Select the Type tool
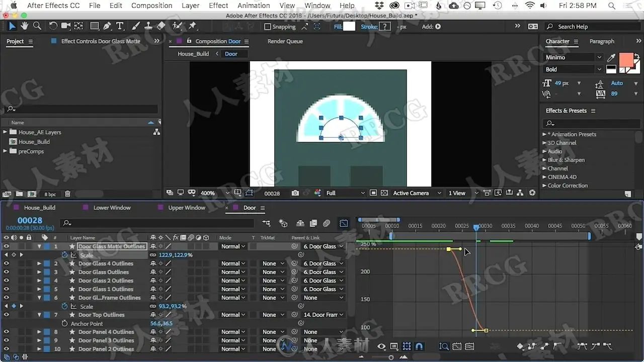The image size is (644, 362). [x=120, y=26]
